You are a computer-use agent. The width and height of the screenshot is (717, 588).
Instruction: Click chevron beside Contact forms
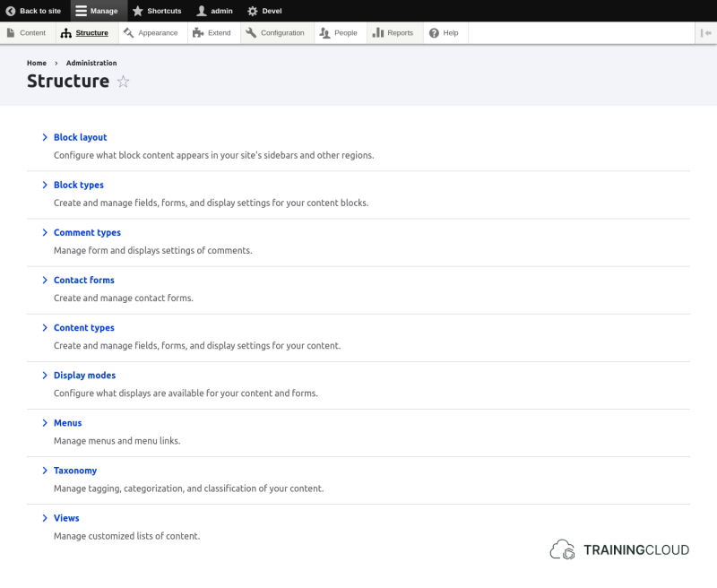click(45, 280)
